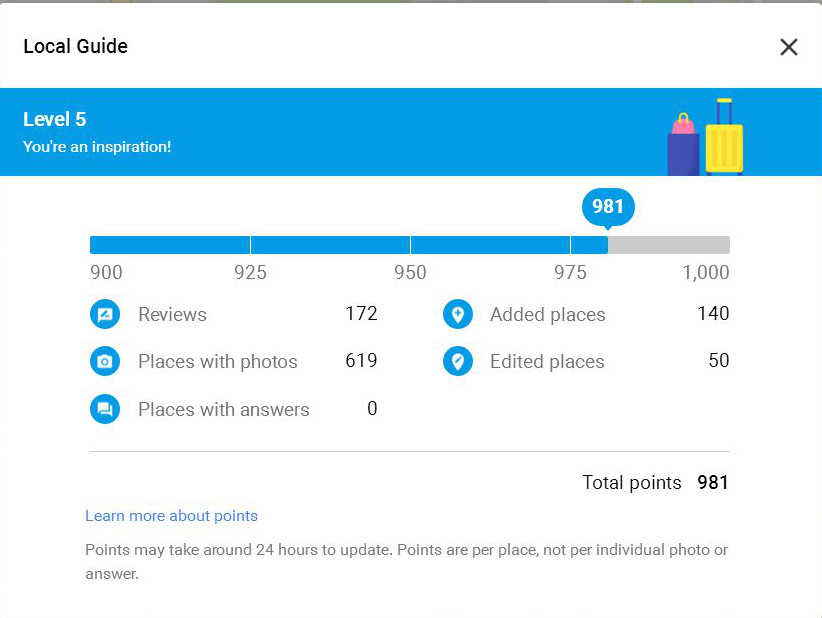Viewport: 822px width, 618px height.
Task: Click the Reviews count 172
Action: (x=361, y=313)
